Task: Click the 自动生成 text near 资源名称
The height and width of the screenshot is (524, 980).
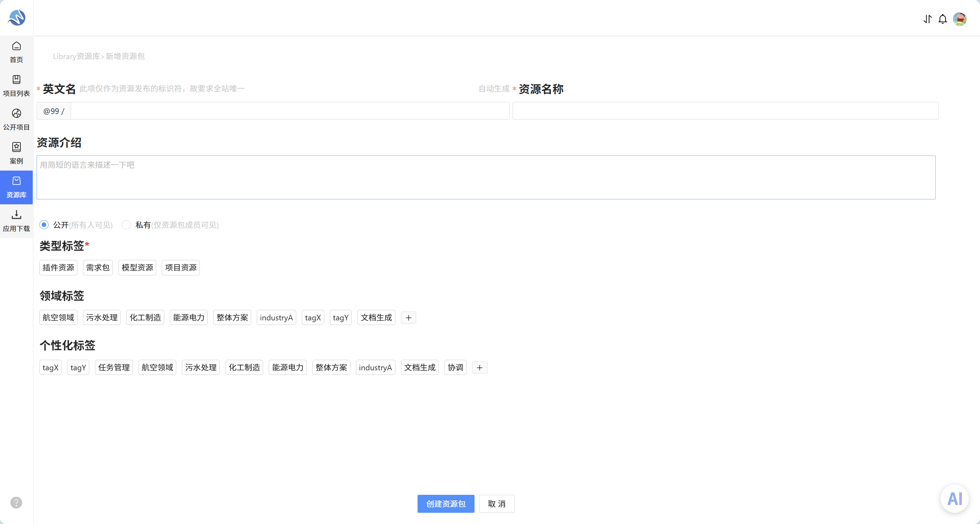Action: click(x=494, y=89)
